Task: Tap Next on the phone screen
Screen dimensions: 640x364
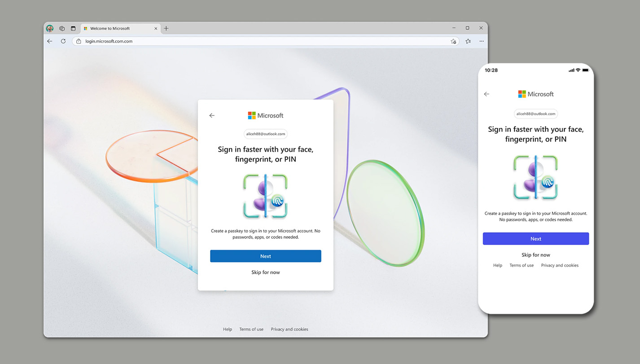Action: point(536,239)
